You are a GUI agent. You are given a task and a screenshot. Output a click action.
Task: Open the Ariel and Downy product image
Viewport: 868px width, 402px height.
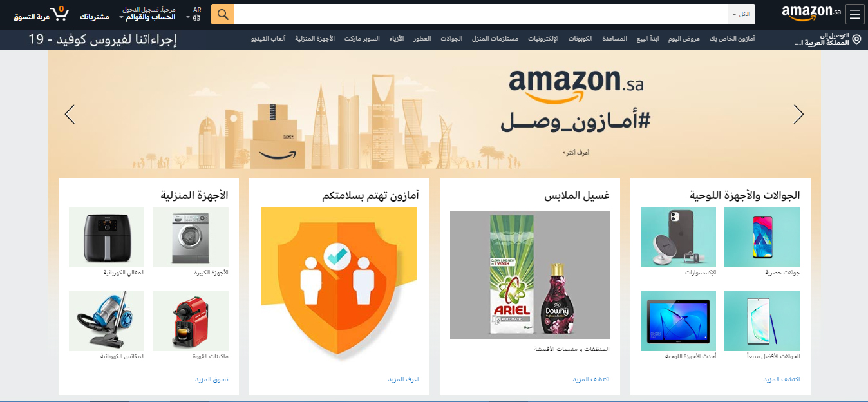click(x=529, y=274)
